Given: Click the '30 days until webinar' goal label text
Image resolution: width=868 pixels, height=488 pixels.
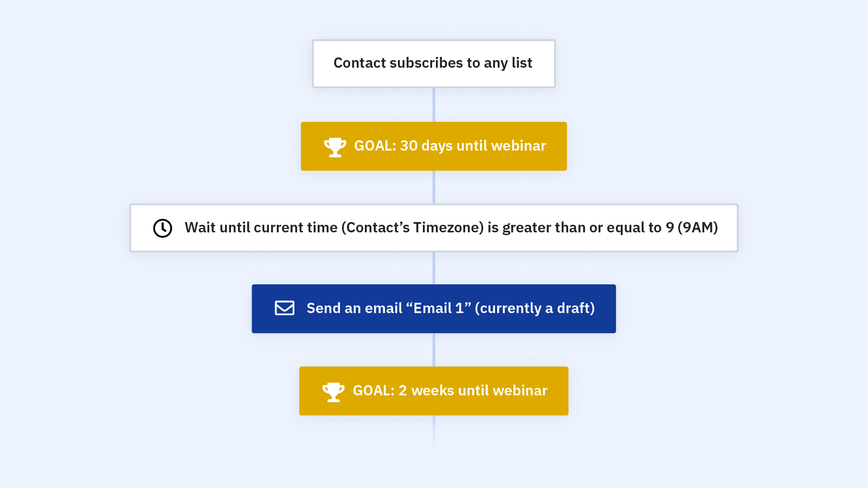Looking at the screenshot, I should (473, 146).
